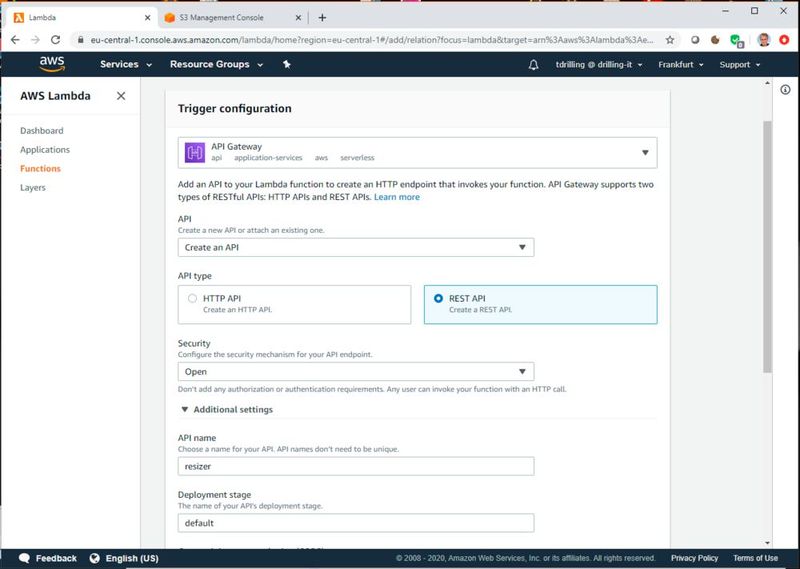Viewport: 800px width, 569px height.
Task: Click the green shield extension icon
Action: pyautogui.click(x=736, y=40)
